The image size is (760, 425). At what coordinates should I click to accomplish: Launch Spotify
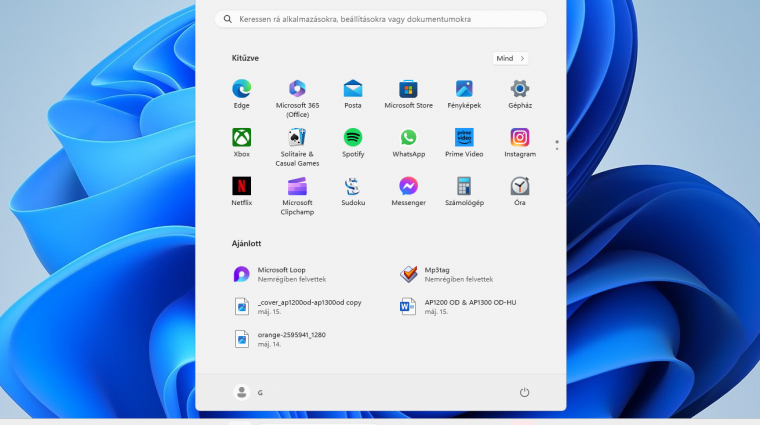click(353, 143)
